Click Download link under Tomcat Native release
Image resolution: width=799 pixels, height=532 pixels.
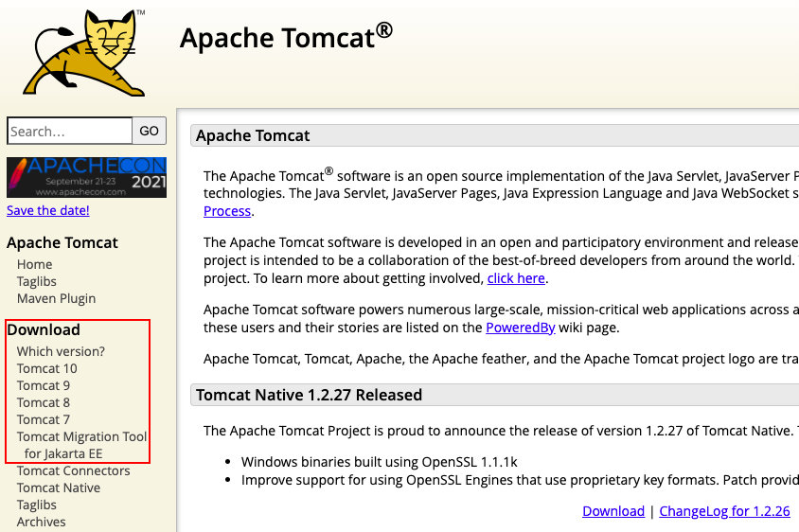(x=613, y=511)
